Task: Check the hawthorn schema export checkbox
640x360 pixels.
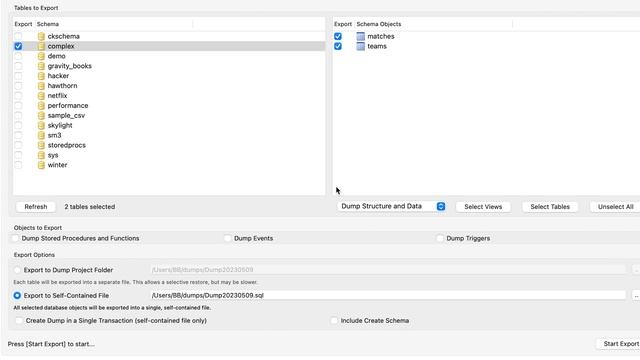Action: (18, 86)
